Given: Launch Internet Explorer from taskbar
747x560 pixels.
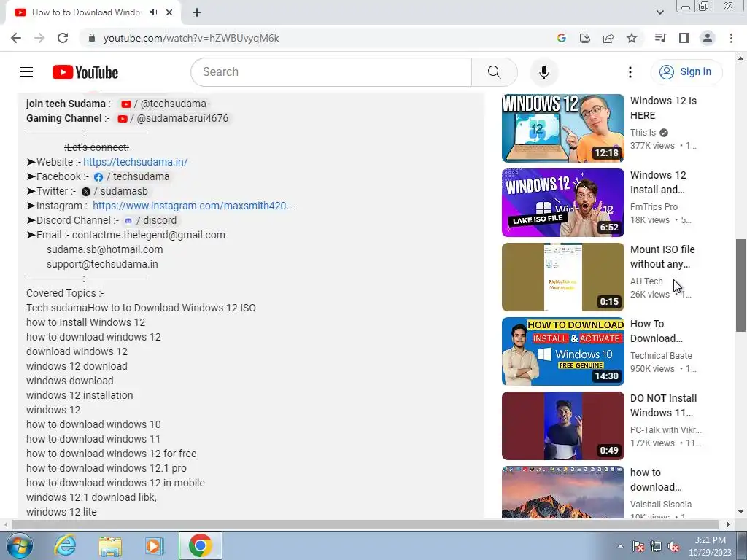Looking at the screenshot, I should (65, 545).
